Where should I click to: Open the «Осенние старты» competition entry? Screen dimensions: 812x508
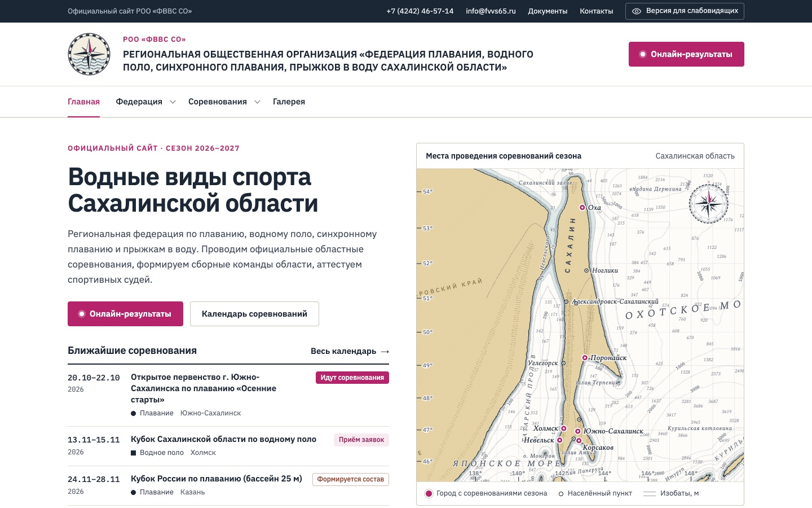click(x=204, y=388)
